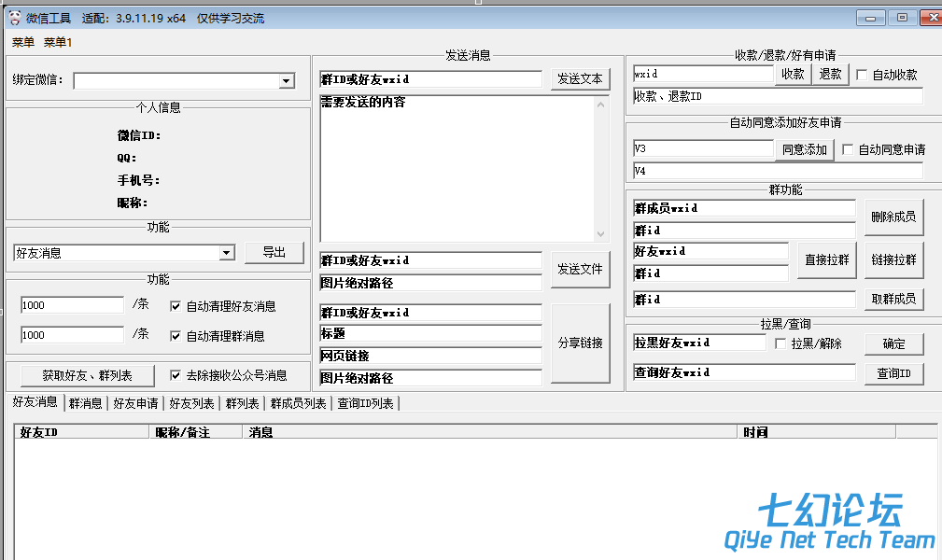Click the 同意添加 button
The image size is (942, 560).
pyautogui.click(x=805, y=149)
